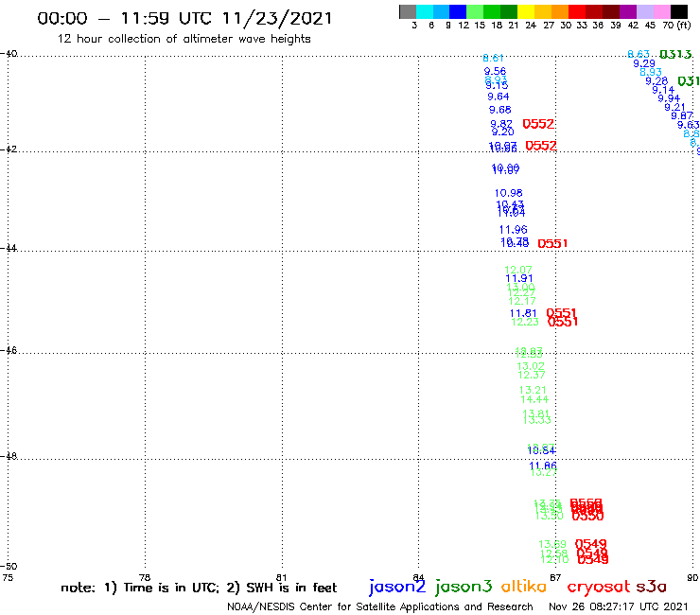Click the note 'Time is in UTC; SWH is in feet'
This screenshot has height=615, width=700.
tap(199, 588)
